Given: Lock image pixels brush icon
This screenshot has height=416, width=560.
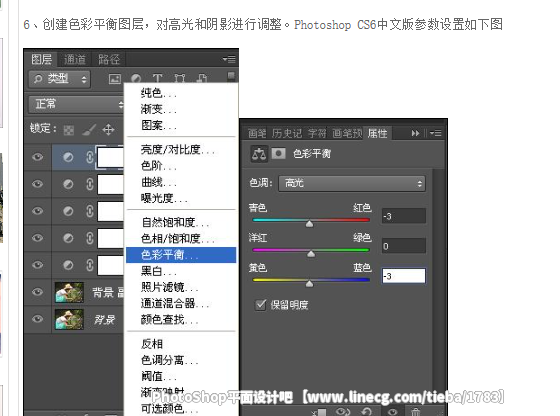Looking at the screenshot, I should (x=89, y=130).
